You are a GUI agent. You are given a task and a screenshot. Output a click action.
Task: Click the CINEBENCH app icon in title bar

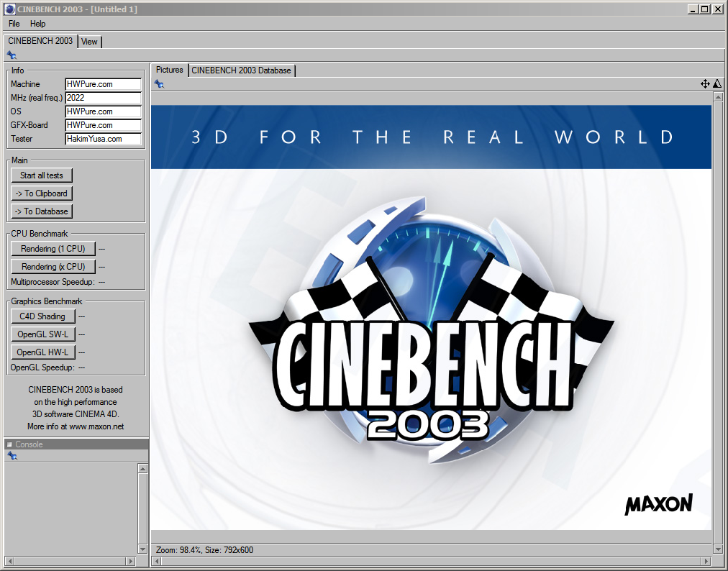pos(9,9)
